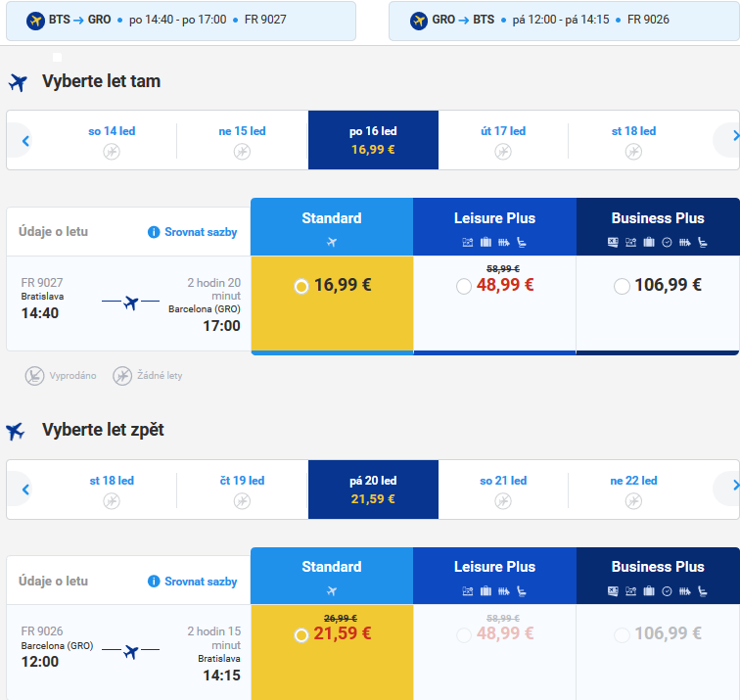The height and width of the screenshot is (700, 740).
Task: Open Srovnat sazby link for outbound flight
Action: (201, 232)
